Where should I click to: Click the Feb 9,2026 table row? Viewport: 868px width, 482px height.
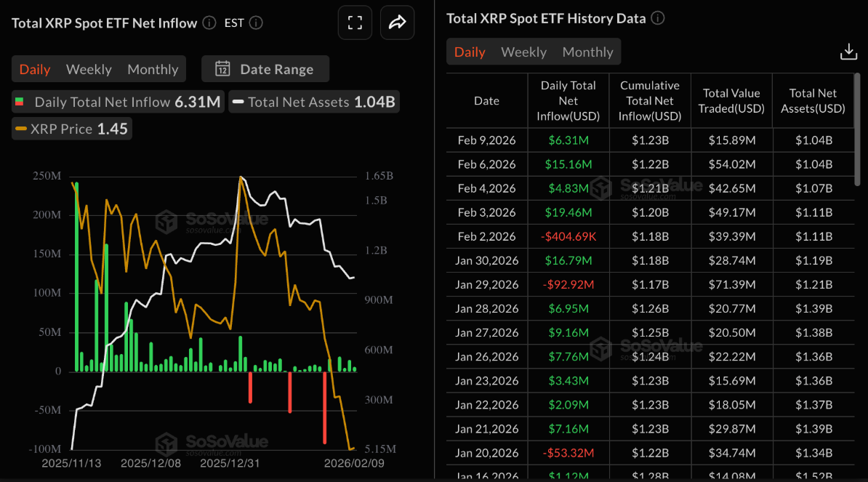point(650,140)
